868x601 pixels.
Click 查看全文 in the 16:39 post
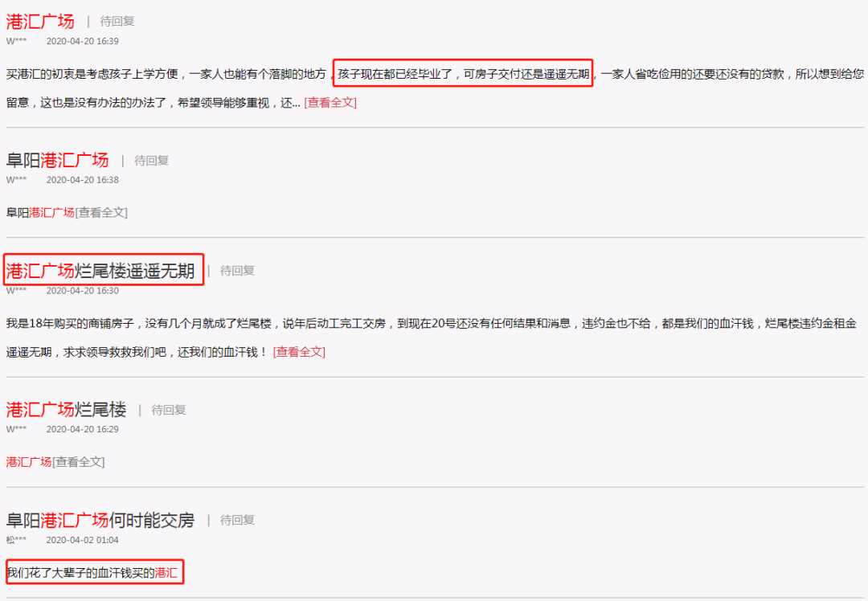[x=330, y=102]
